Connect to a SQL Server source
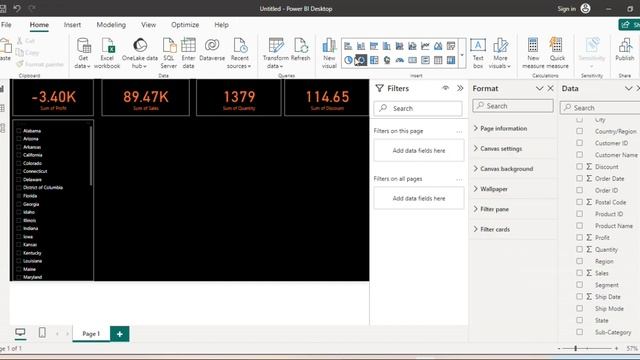This screenshot has height=360, width=640. click(x=169, y=53)
